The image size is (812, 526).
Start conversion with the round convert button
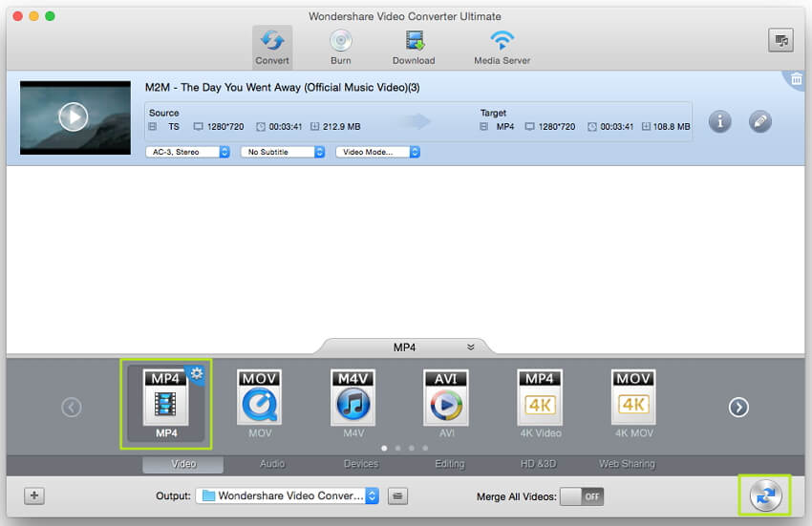(765, 494)
